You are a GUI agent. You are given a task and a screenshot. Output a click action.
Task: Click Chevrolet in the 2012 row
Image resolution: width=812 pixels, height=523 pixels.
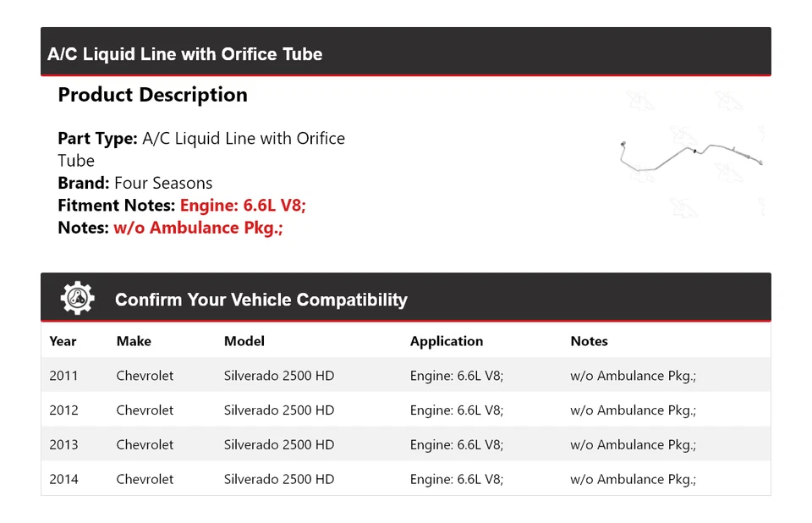tap(145, 410)
